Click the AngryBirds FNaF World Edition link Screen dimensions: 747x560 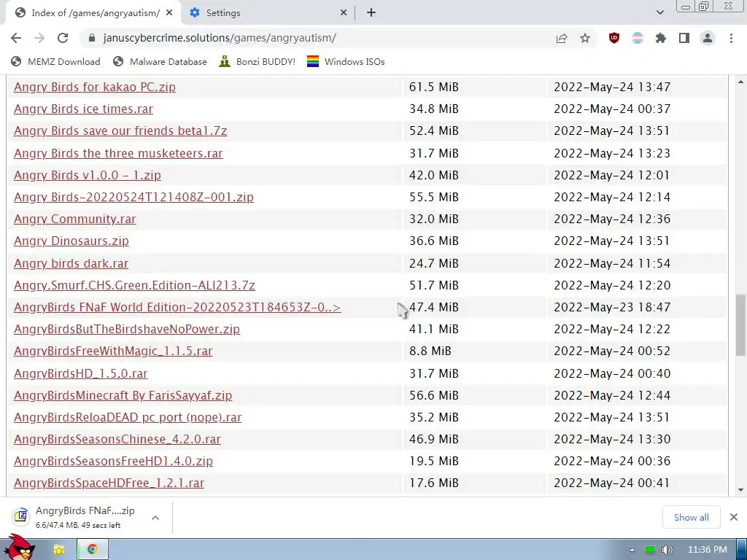[x=177, y=307]
